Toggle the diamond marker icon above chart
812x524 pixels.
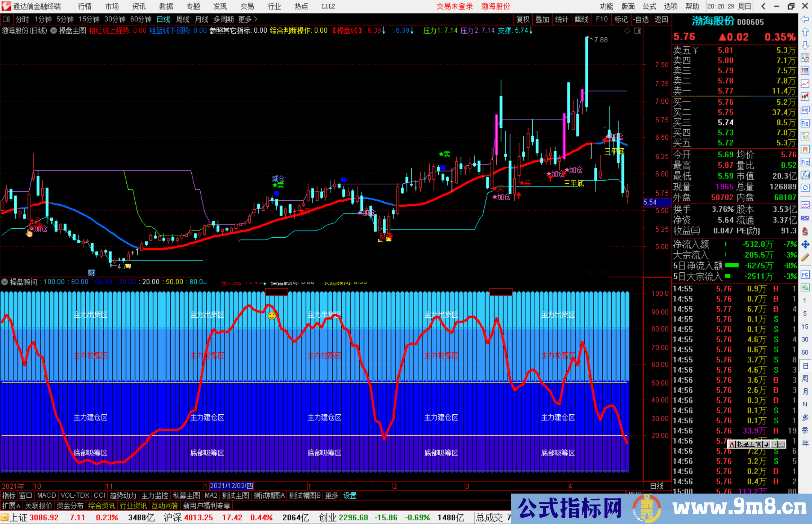coord(627,31)
